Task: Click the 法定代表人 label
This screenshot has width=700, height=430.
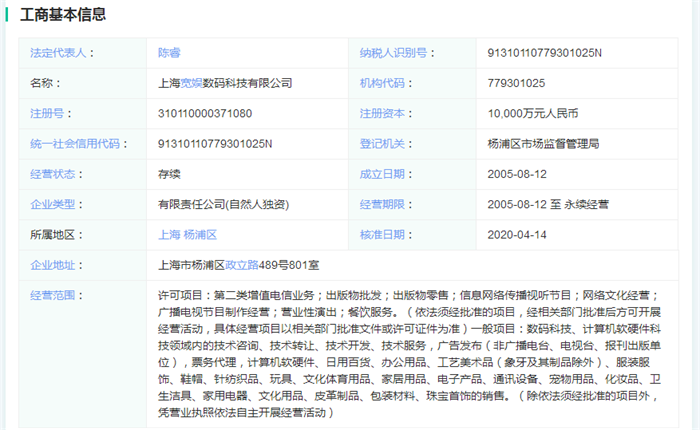Action: coord(57,52)
